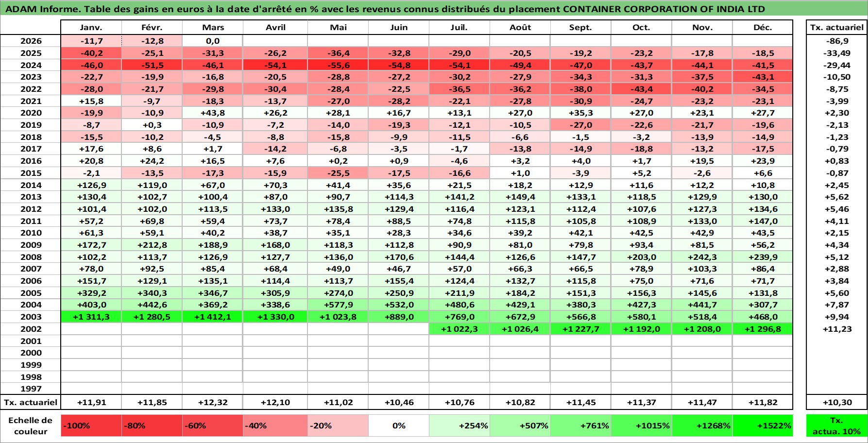This screenshot has height=443, width=868.
Task: Select the +329,2 cell in Janv. 2005
Action: pyautogui.click(x=91, y=293)
